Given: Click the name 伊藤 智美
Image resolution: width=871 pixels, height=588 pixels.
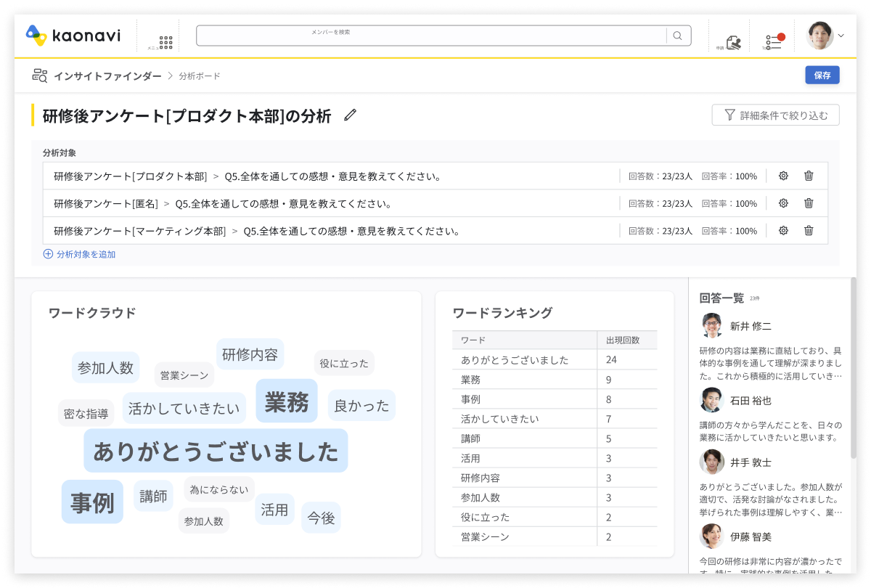Looking at the screenshot, I should [751, 537].
